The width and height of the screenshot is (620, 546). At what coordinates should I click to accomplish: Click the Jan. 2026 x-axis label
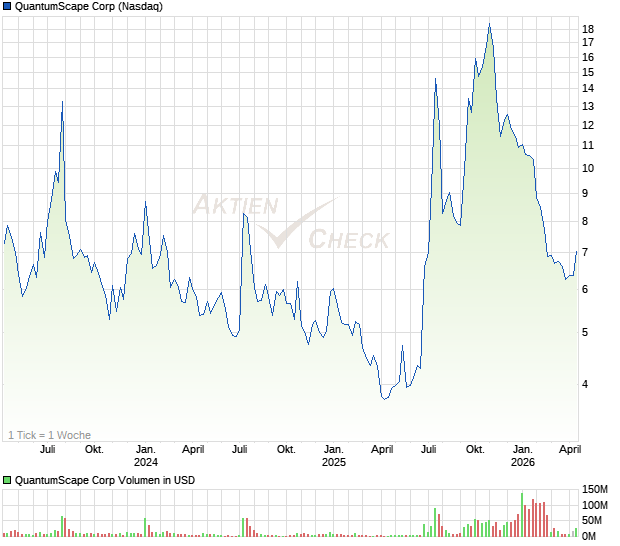tap(522, 456)
